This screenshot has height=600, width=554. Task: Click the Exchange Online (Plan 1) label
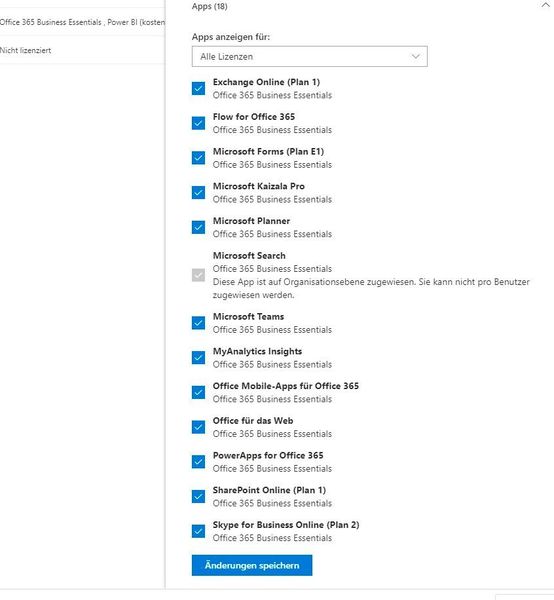(266, 82)
